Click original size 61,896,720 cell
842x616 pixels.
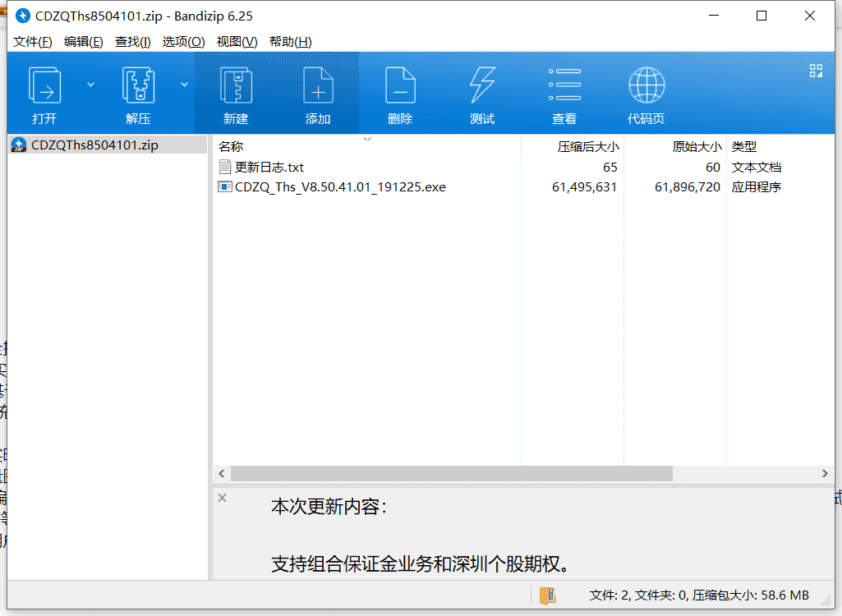tap(688, 187)
